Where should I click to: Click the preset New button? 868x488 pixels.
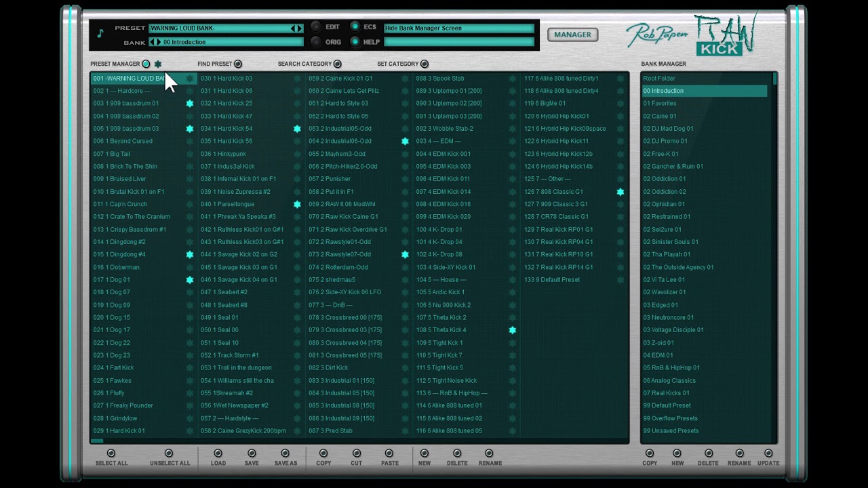point(425,453)
